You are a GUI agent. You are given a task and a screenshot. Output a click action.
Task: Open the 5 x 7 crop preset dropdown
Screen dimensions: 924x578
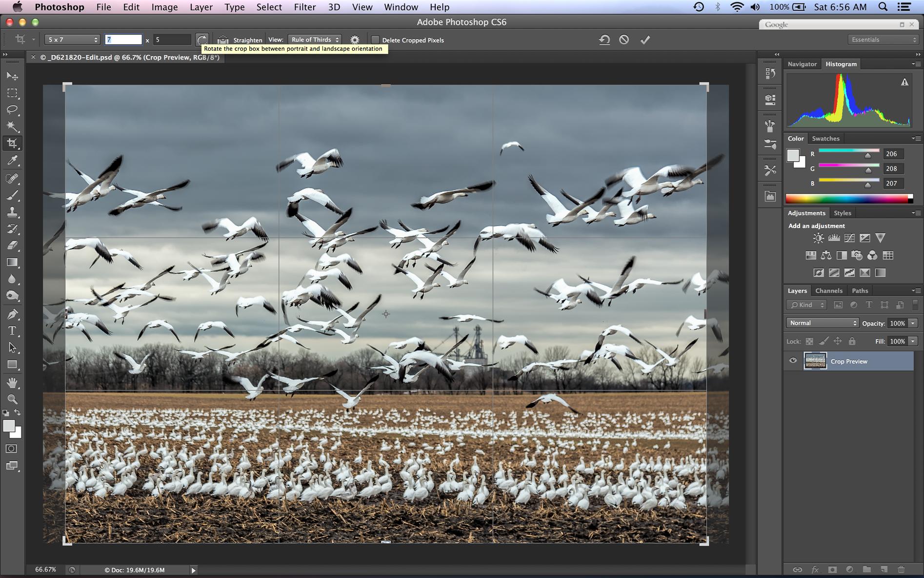[x=72, y=40]
